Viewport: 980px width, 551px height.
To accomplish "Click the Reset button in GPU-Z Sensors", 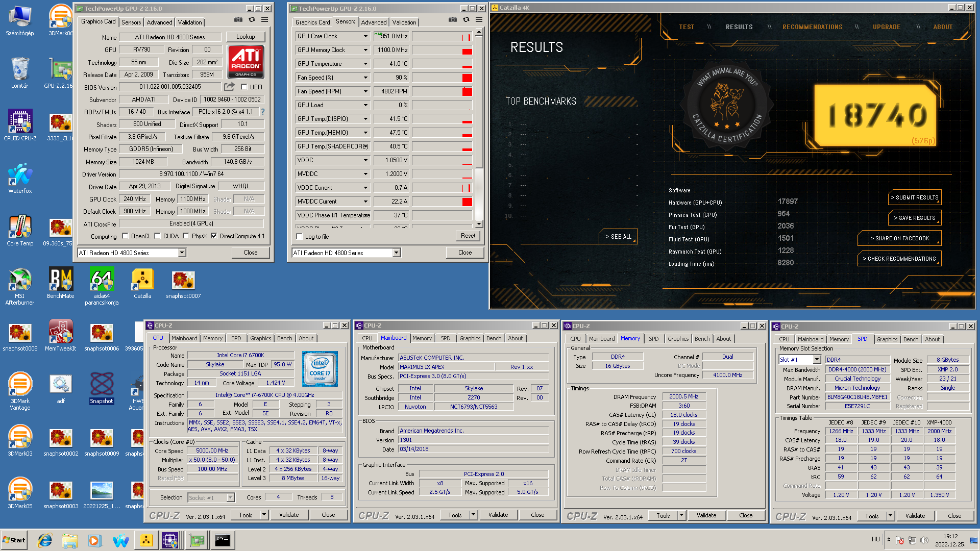I will click(468, 236).
